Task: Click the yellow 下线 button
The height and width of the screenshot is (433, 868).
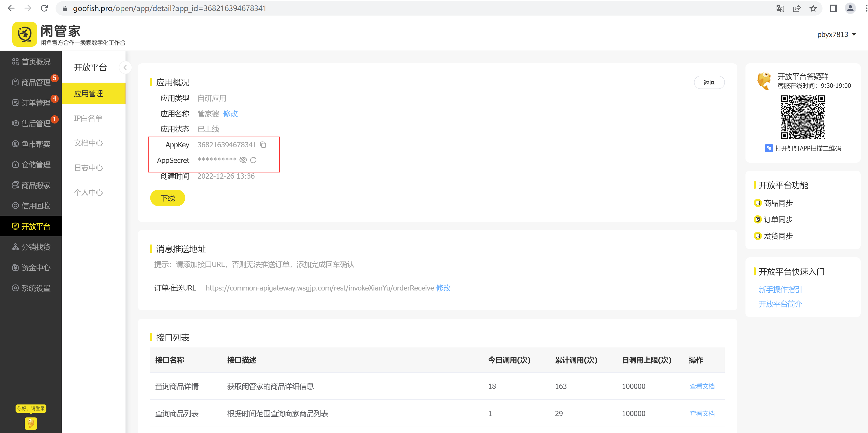Action: (168, 198)
